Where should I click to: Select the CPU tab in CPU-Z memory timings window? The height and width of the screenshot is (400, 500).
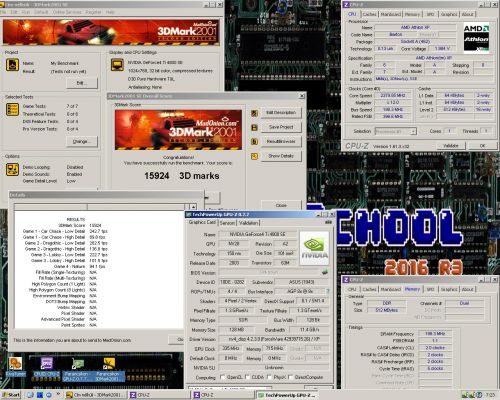(x=352, y=289)
